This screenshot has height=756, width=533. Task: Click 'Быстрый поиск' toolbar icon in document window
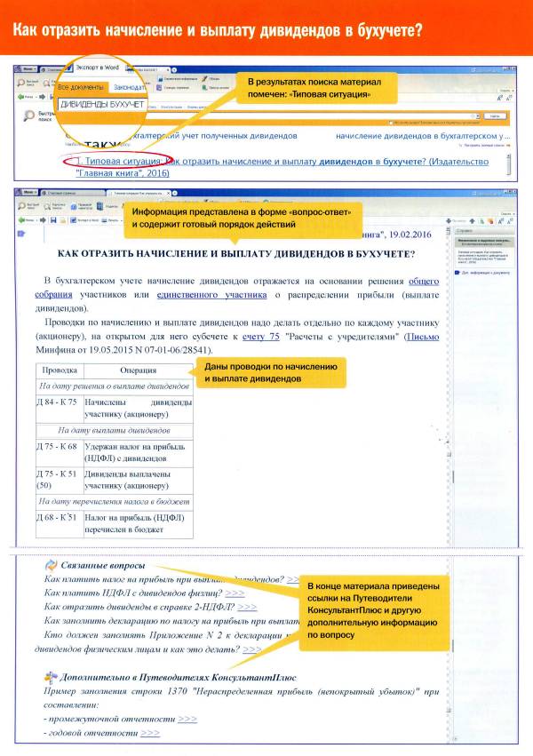[28, 206]
